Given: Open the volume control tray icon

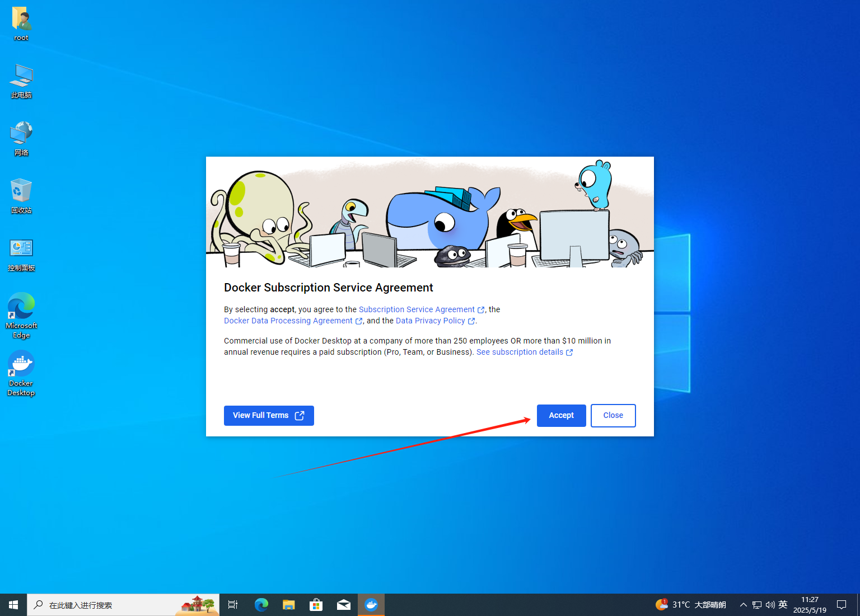Looking at the screenshot, I should point(770,605).
